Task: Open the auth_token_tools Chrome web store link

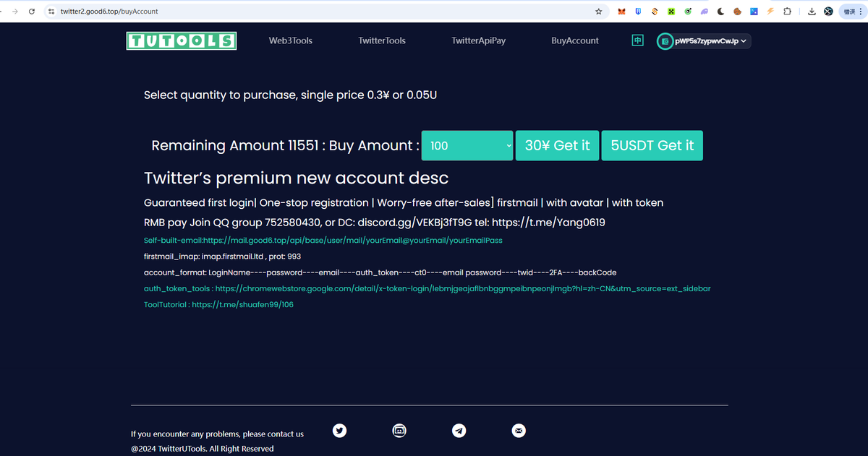Action: click(x=427, y=288)
